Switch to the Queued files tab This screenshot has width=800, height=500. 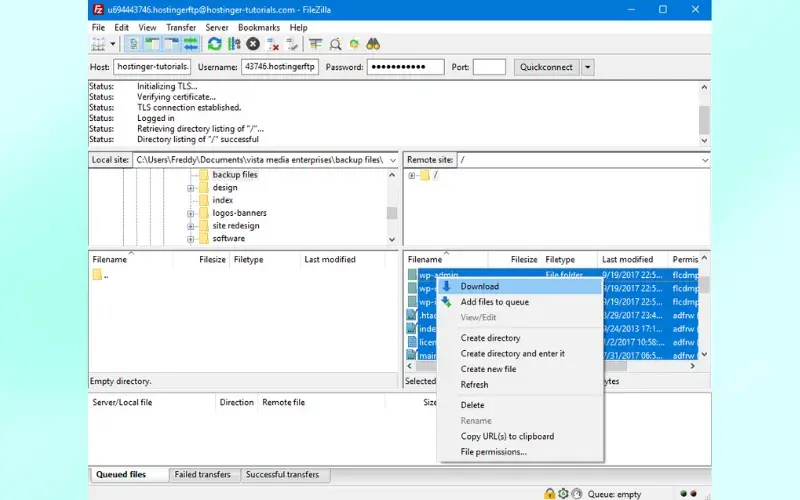coord(129,474)
